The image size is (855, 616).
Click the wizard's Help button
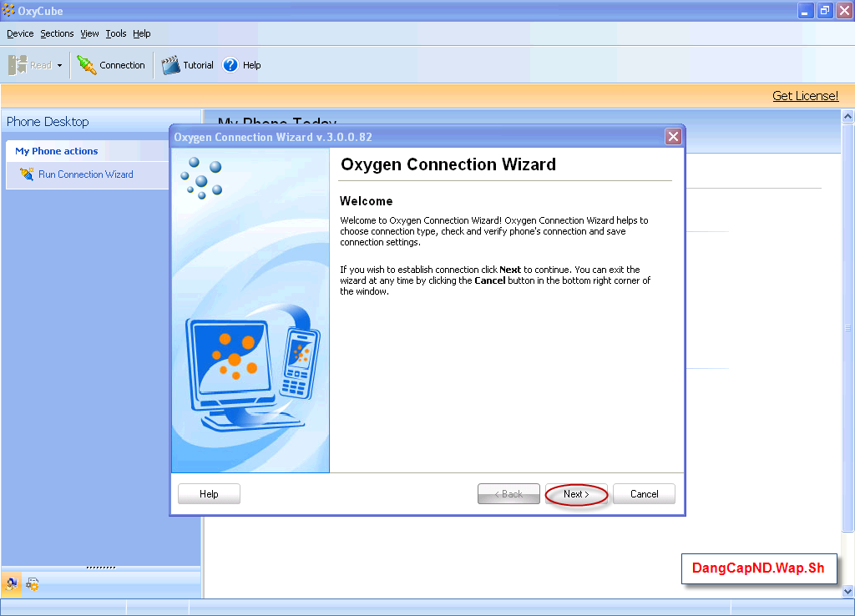coord(209,494)
